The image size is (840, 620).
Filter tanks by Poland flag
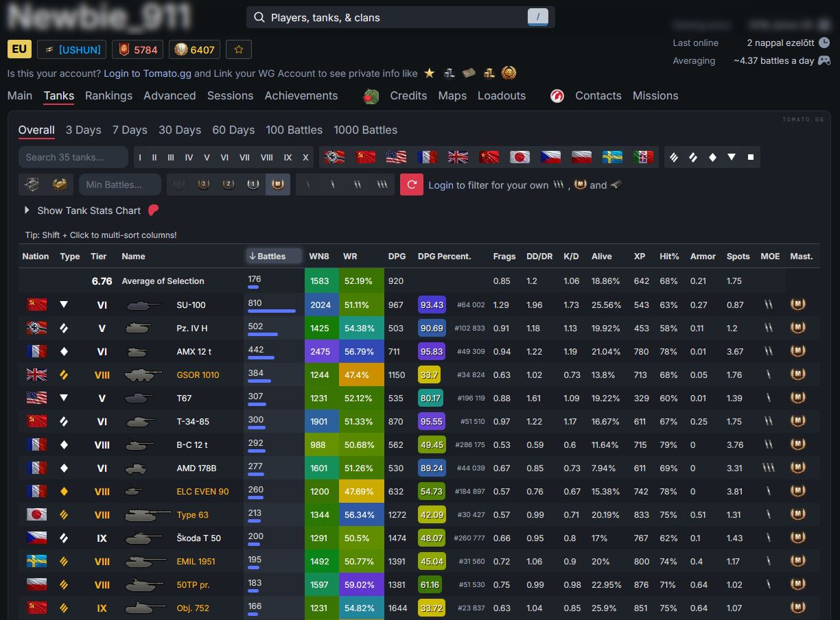coord(582,157)
